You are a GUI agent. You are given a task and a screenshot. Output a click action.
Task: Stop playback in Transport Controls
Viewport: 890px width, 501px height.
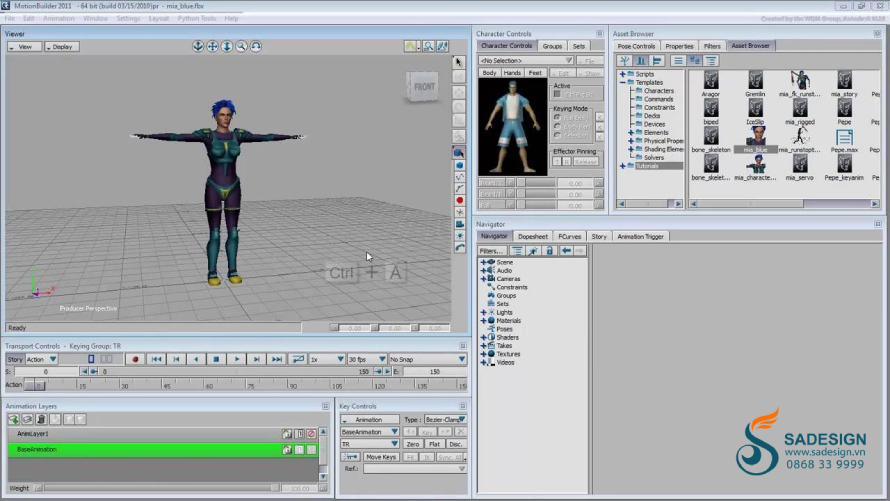216,359
